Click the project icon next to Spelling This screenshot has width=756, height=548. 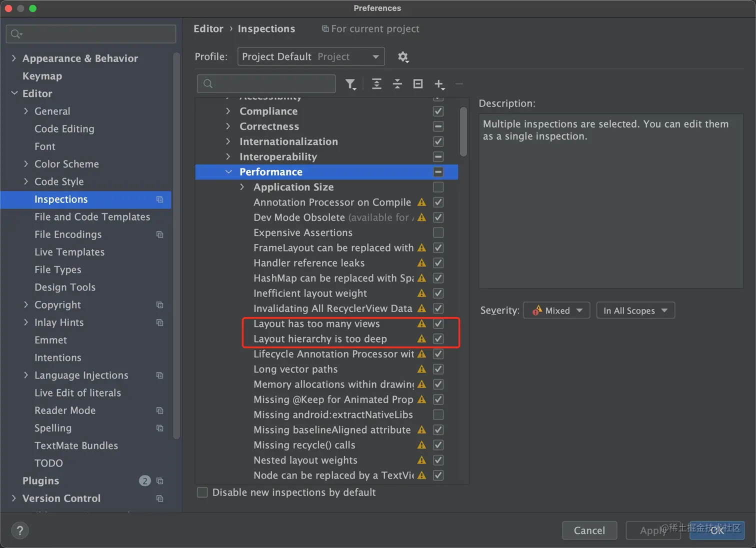[x=160, y=428]
